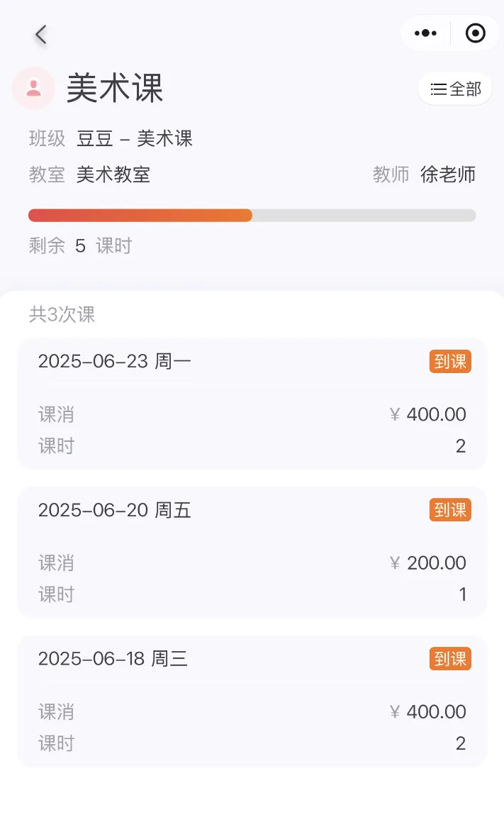Tap the pink student avatar icon

[x=33, y=88]
